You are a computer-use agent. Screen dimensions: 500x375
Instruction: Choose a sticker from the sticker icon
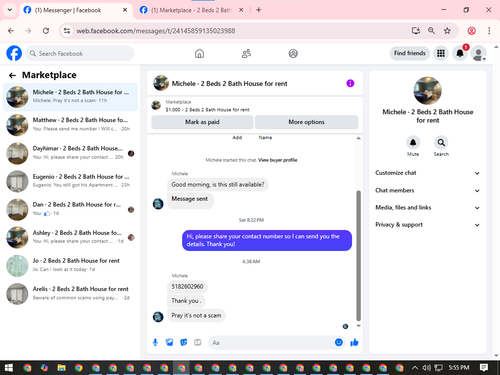tap(184, 342)
